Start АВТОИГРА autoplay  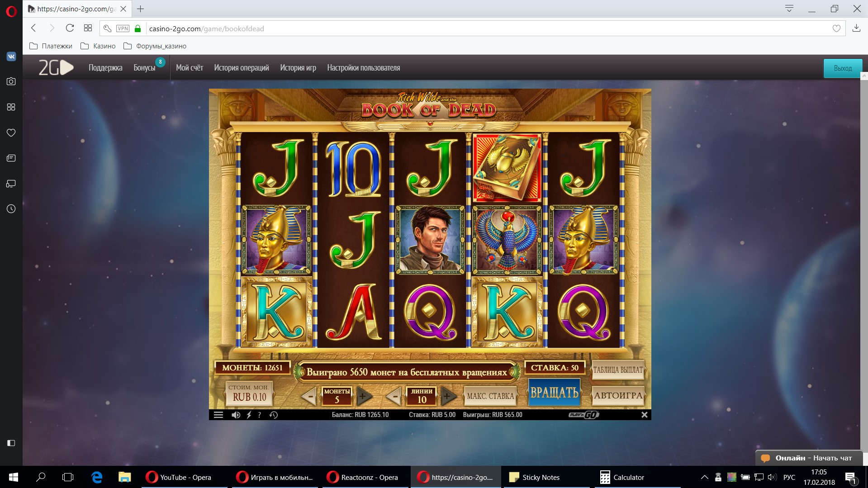click(x=618, y=395)
